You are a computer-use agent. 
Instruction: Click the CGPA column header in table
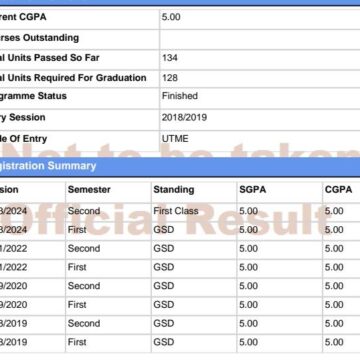(338, 190)
